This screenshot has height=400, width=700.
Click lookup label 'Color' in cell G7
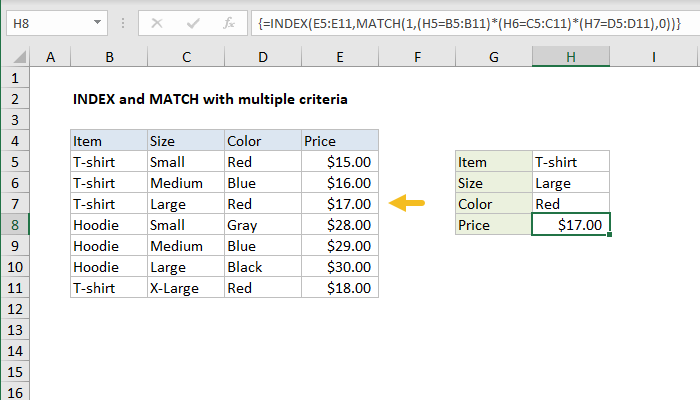coord(494,204)
